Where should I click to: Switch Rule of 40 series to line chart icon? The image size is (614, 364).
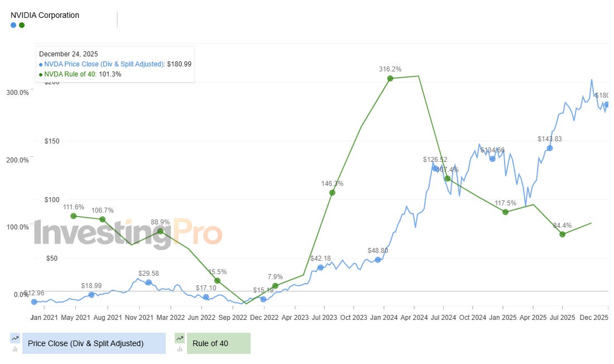180,338
